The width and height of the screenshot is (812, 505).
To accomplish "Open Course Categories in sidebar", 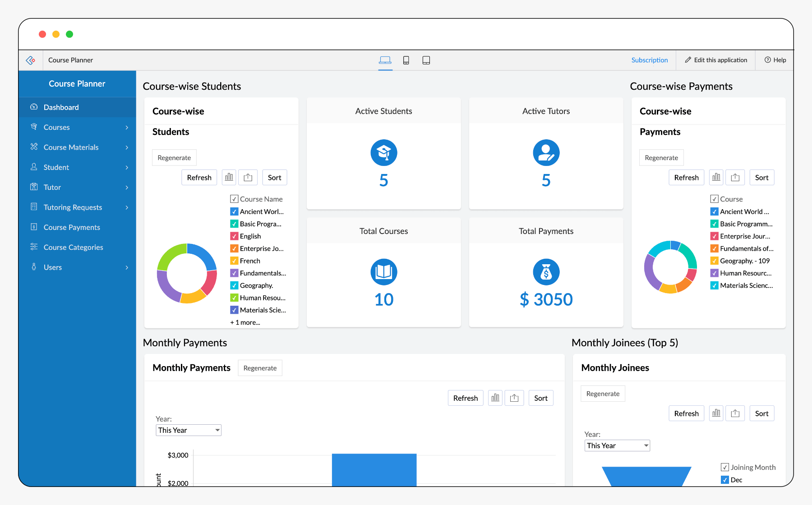I will click(73, 248).
